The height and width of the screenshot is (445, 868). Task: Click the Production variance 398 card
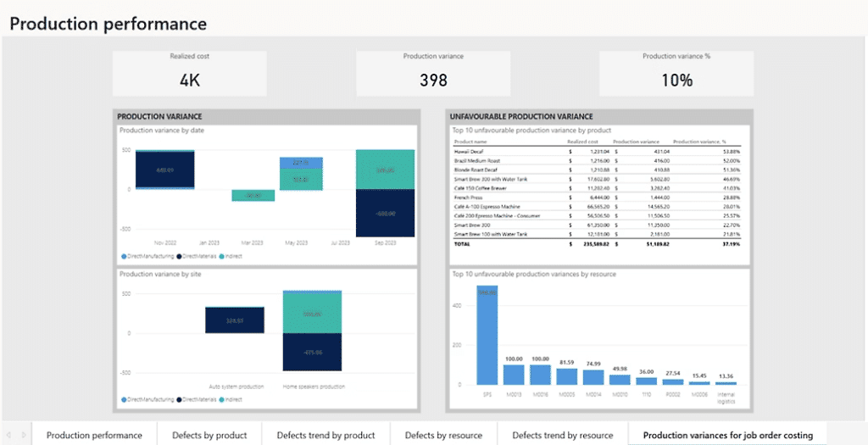coord(433,74)
